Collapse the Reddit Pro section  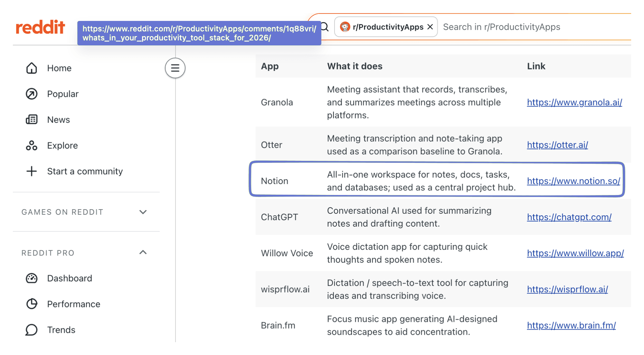click(143, 252)
